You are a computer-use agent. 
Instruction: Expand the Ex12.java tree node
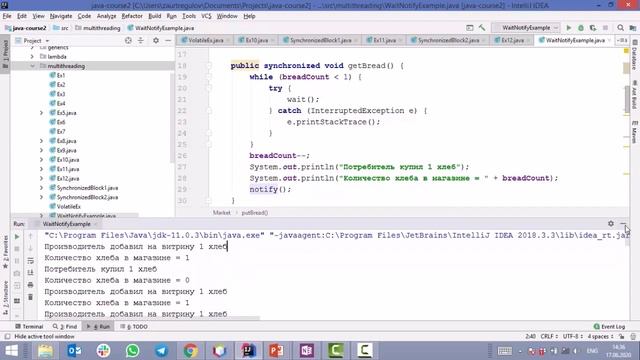pos(42,178)
